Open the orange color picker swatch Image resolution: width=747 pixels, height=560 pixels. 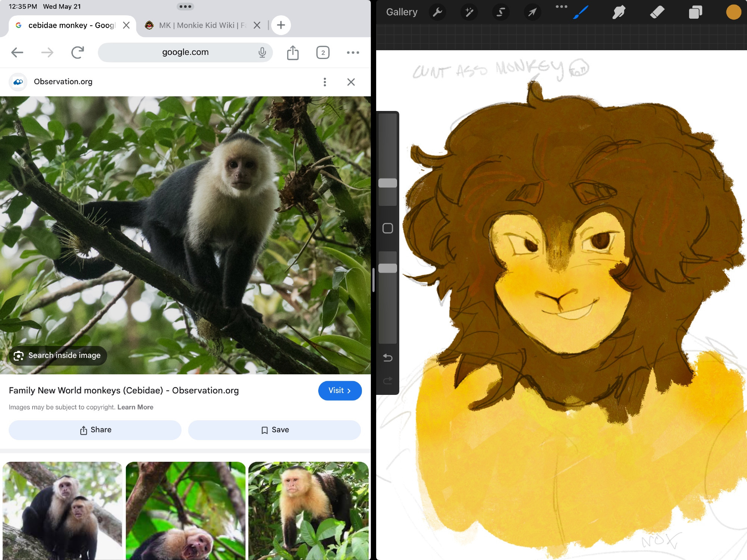(733, 12)
